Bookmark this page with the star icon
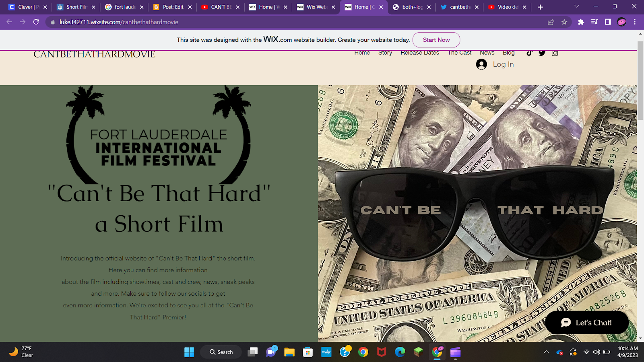 pos(564,22)
